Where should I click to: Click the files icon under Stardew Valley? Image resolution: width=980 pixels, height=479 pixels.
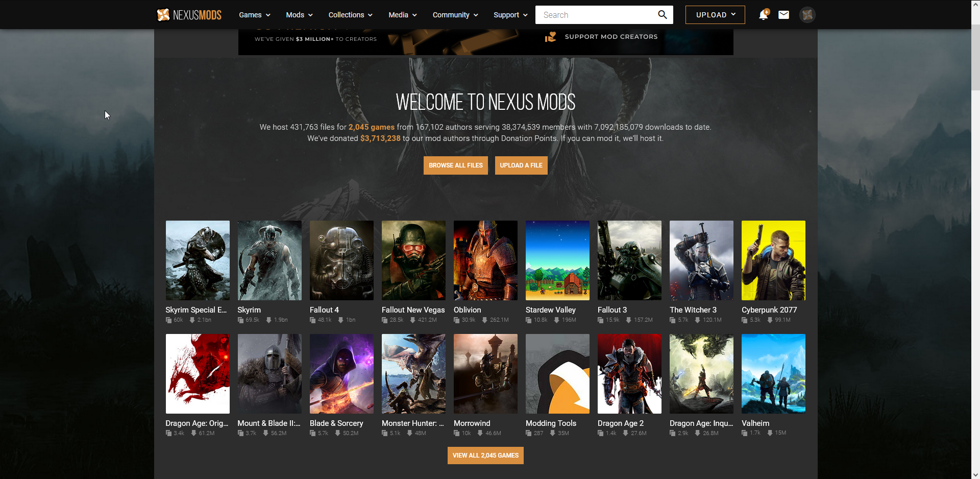pos(529,320)
